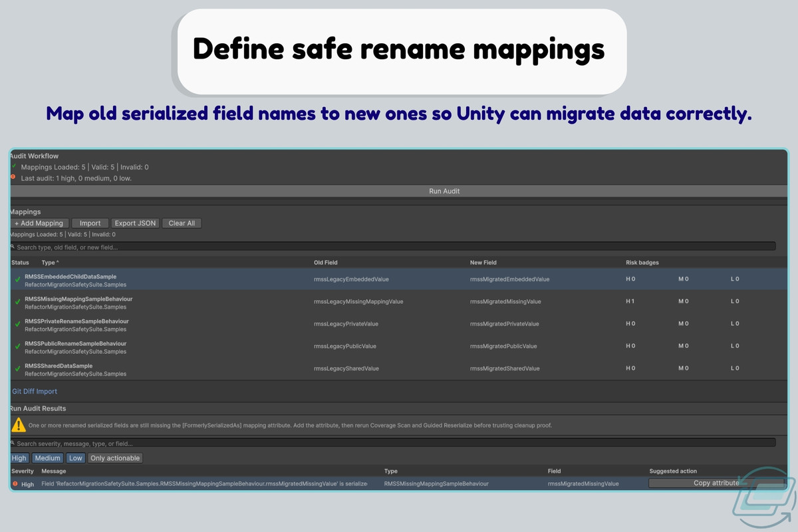Sort mappings by Status column header
The height and width of the screenshot is (532, 798).
[x=21, y=263]
